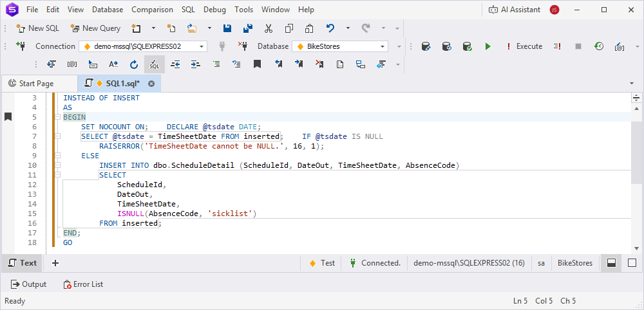Toggle horizontal split layout in status bar
The width and height of the screenshot is (644, 310).
point(611,262)
